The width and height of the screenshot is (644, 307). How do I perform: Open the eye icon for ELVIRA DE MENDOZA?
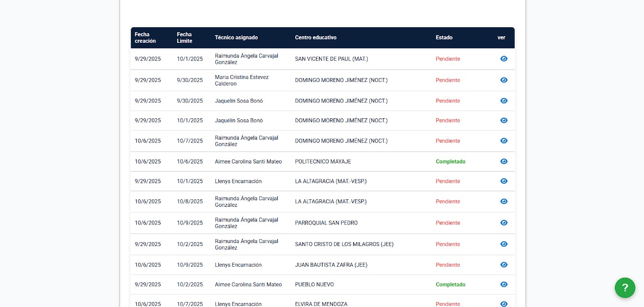click(504, 303)
